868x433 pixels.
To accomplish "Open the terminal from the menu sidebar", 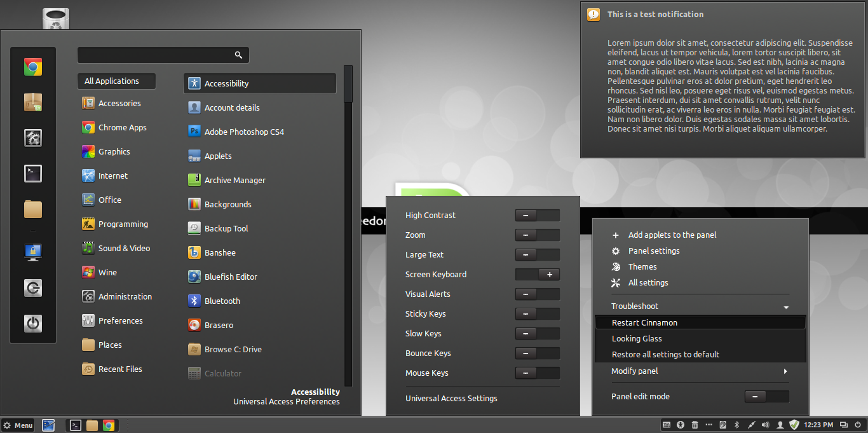I will click(32, 173).
